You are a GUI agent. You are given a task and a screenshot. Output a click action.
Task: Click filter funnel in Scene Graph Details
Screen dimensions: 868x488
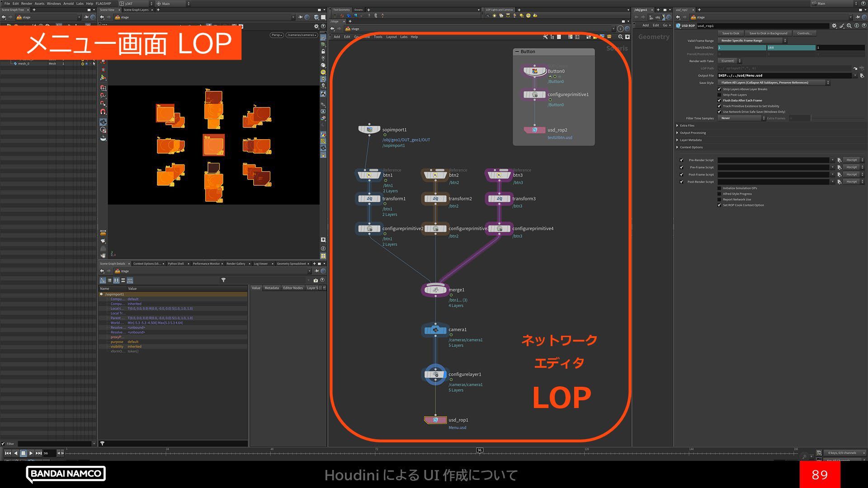[x=223, y=280]
